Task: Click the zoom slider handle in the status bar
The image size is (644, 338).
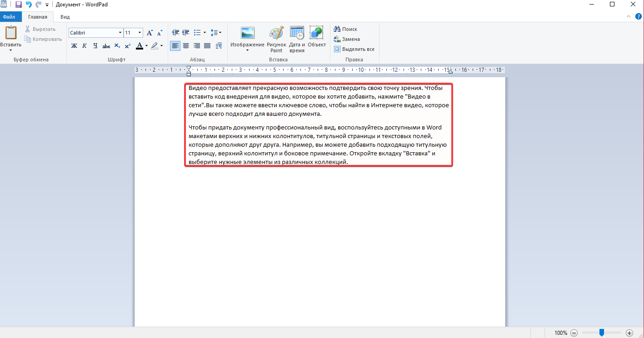Action: (x=601, y=333)
